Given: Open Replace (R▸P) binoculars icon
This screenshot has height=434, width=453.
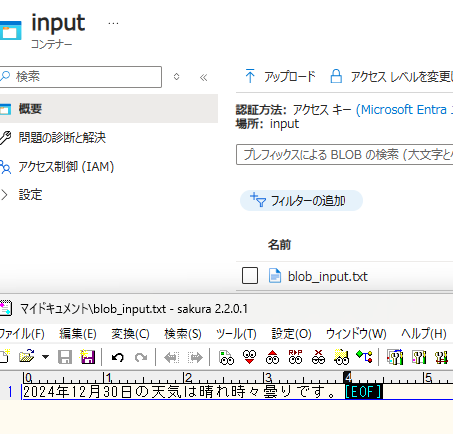Looking at the screenshot, I should (295, 357).
